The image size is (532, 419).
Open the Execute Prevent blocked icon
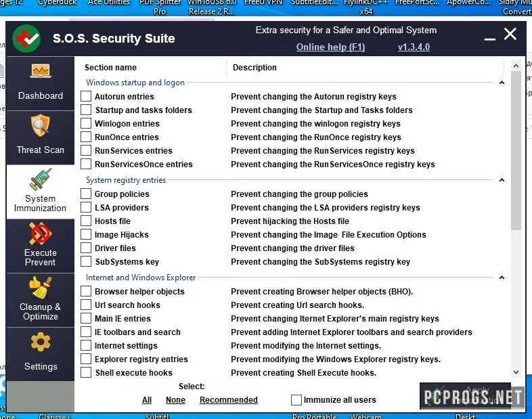pyautogui.click(x=41, y=234)
